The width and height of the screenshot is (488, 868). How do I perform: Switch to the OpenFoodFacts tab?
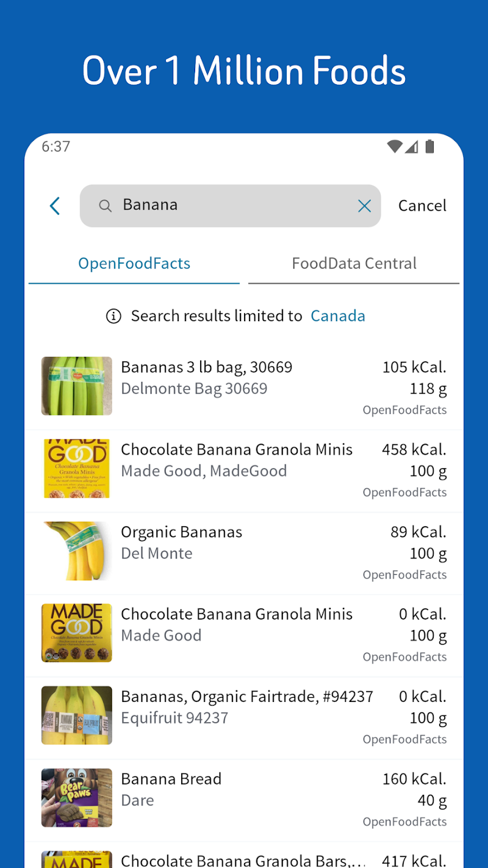[134, 264]
